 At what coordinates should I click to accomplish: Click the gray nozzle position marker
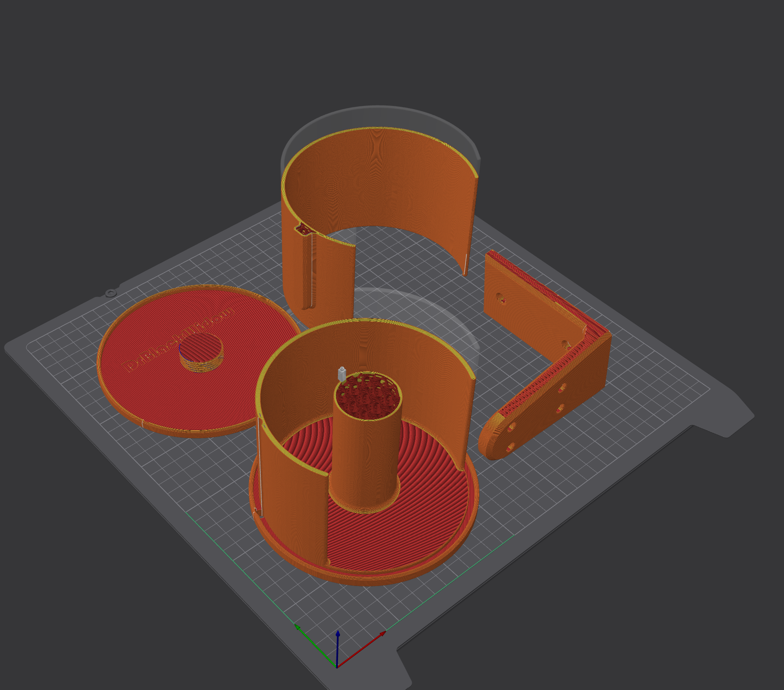tap(342, 374)
